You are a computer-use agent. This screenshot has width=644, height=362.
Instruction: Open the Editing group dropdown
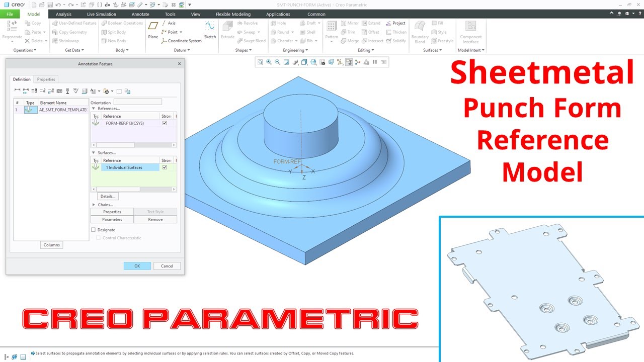point(365,50)
